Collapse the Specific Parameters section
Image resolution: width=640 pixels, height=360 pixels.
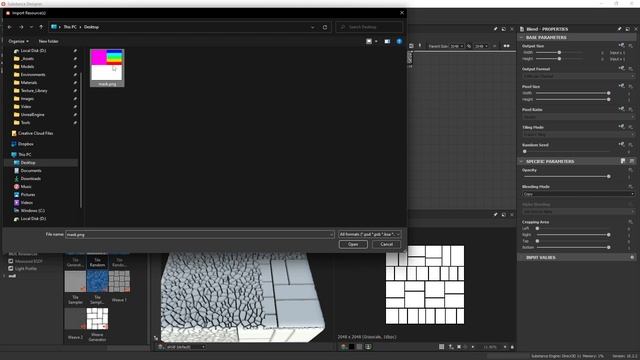click(521, 162)
